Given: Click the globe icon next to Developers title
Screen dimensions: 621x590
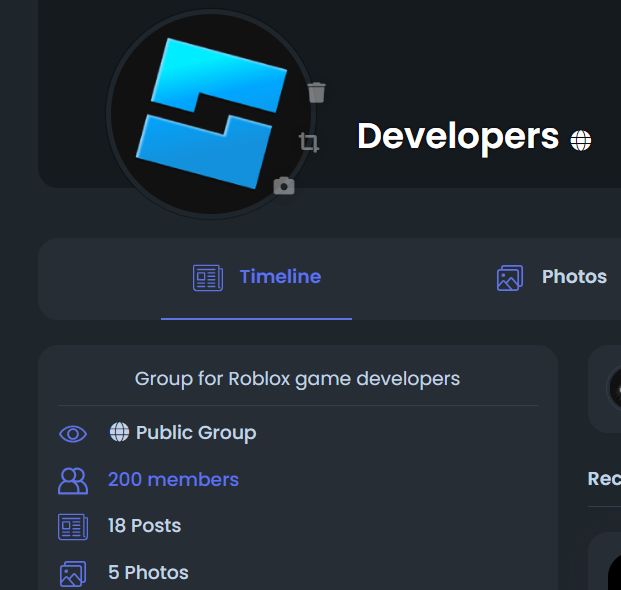Looking at the screenshot, I should (x=581, y=140).
